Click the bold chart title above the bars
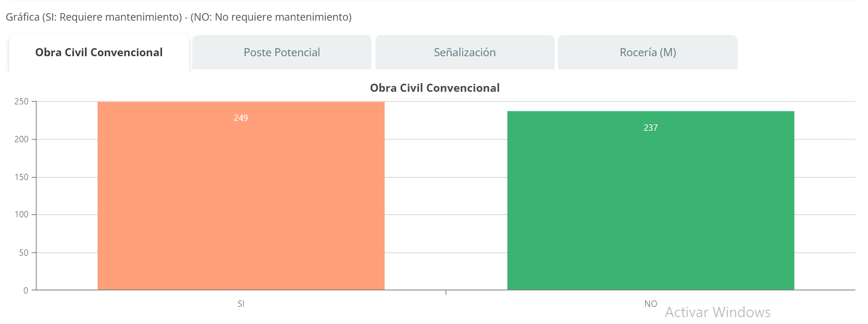The image size is (868, 324). (435, 88)
